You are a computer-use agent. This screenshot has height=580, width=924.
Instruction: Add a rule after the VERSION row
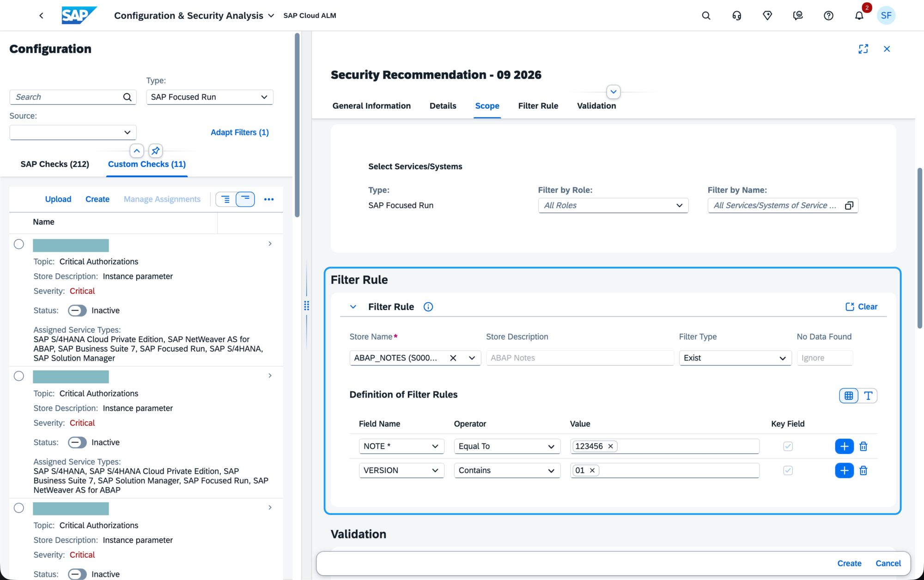844,470
